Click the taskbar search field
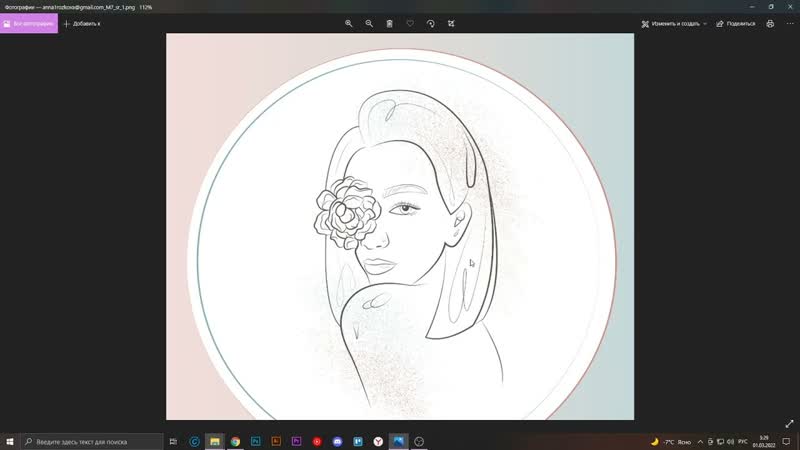 pyautogui.click(x=92, y=441)
